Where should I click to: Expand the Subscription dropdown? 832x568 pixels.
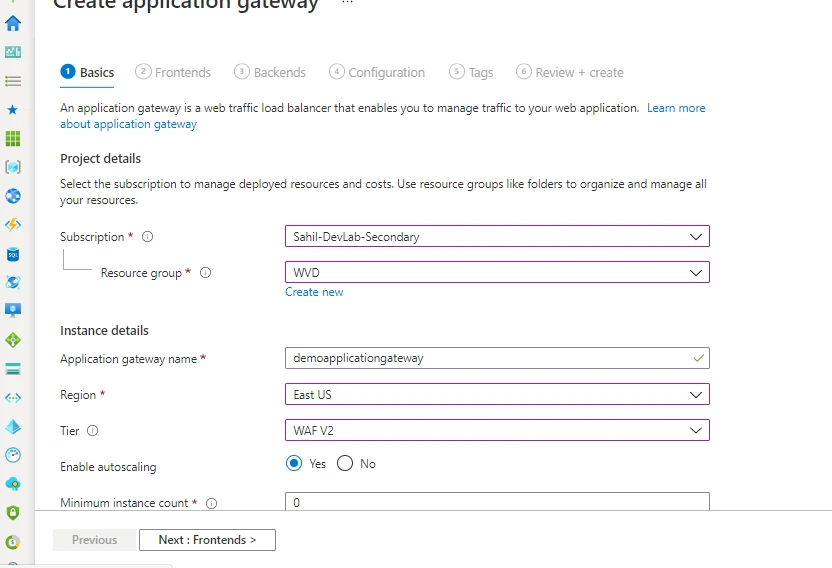(497, 237)
